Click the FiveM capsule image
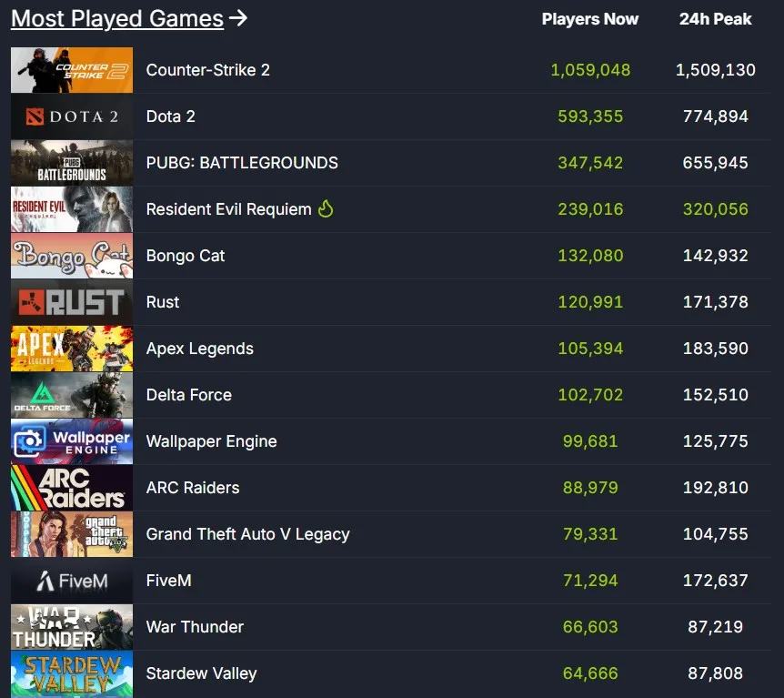 (71, 581)
